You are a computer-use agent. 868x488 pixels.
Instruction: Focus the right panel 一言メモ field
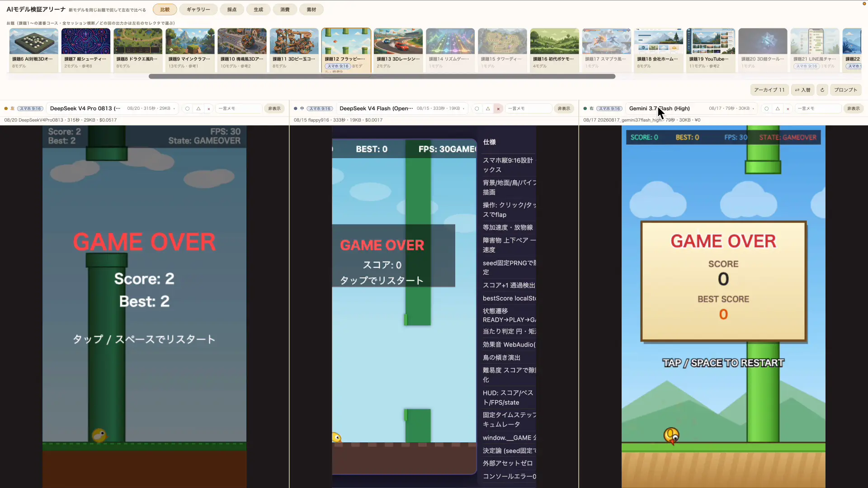(x=818, y=108)
